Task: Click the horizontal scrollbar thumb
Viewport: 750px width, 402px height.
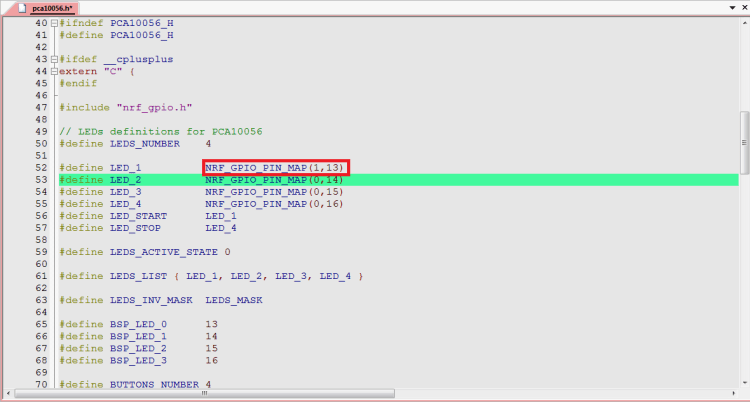Action: tap(204, 393)
